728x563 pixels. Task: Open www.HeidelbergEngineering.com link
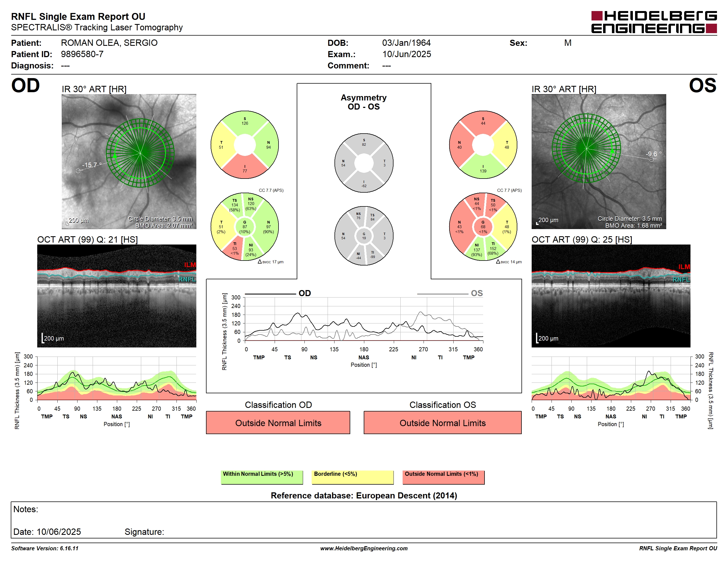[364, 548]
